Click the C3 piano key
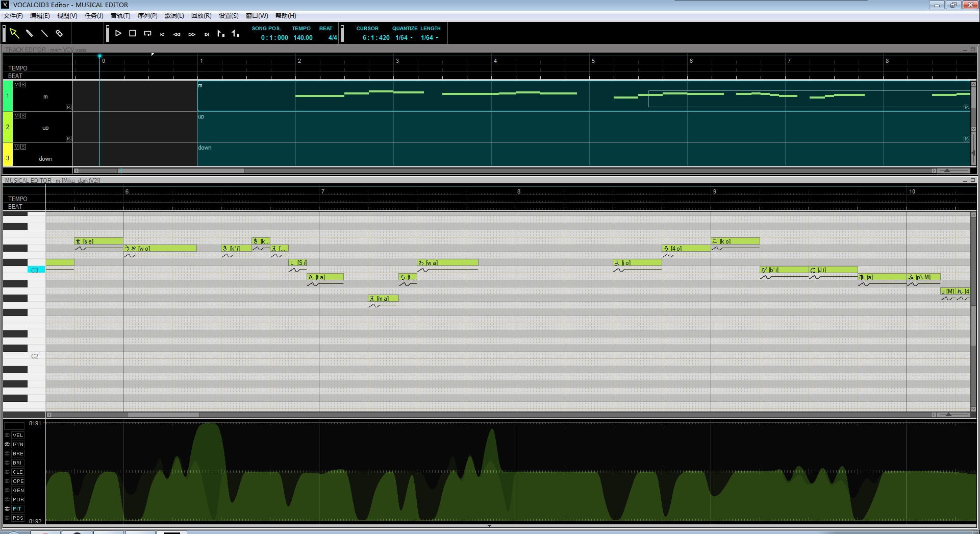980x534 pixels. click(x=36, y=270)
